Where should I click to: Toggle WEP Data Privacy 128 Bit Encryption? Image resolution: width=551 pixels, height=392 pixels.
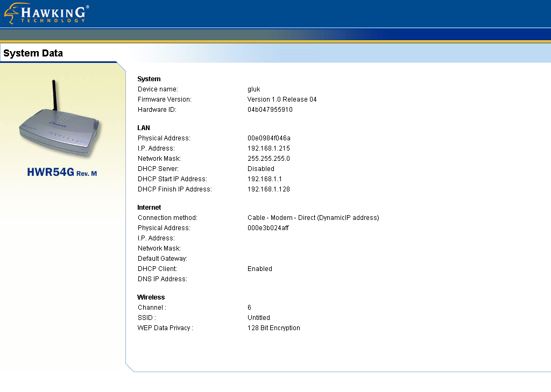[273, 327]
